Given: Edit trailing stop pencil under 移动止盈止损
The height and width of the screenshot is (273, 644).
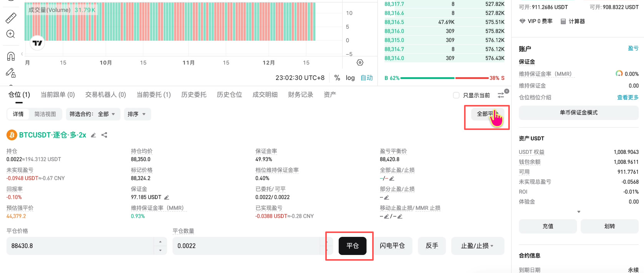Looking at the screenshot, I should click(x=386, y=216).
